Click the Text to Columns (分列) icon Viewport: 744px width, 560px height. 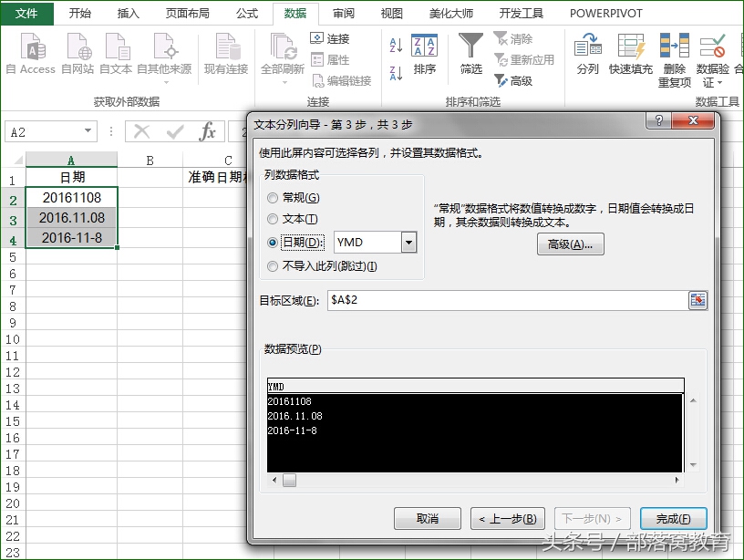point(587,46)
